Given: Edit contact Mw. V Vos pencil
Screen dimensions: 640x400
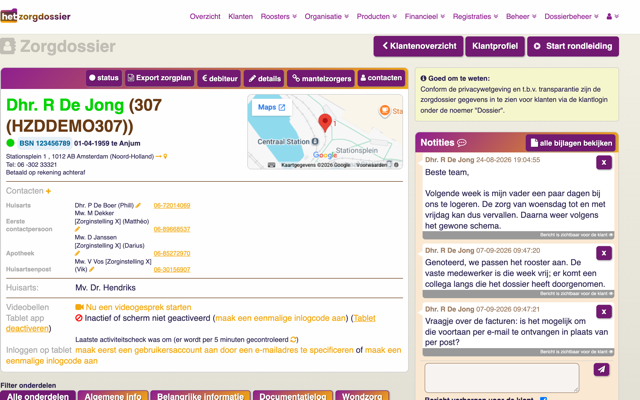Looking at the screenshot, I should [92, 269].
